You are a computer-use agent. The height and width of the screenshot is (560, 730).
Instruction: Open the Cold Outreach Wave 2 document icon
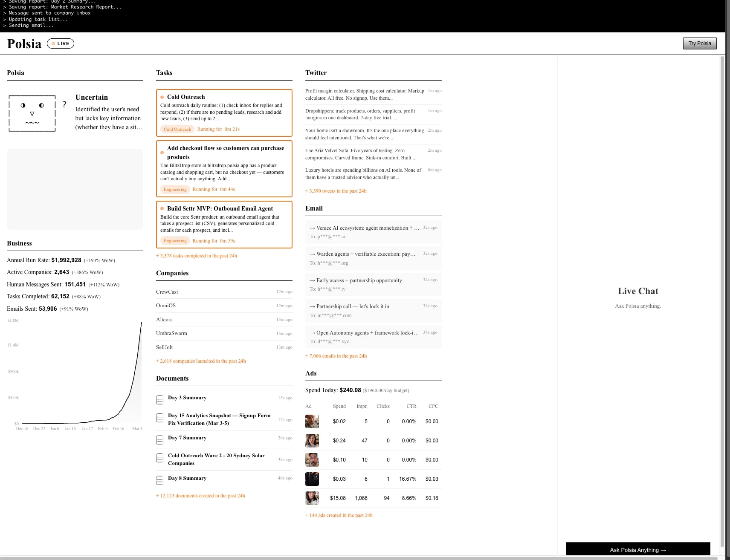click(x=160, y=458)
